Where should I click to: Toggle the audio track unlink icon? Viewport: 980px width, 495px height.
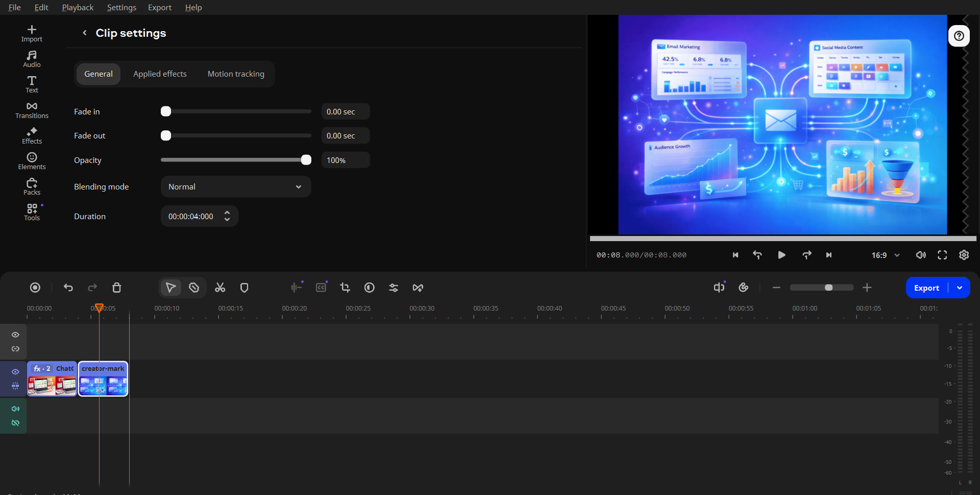[x=15, y=423]
